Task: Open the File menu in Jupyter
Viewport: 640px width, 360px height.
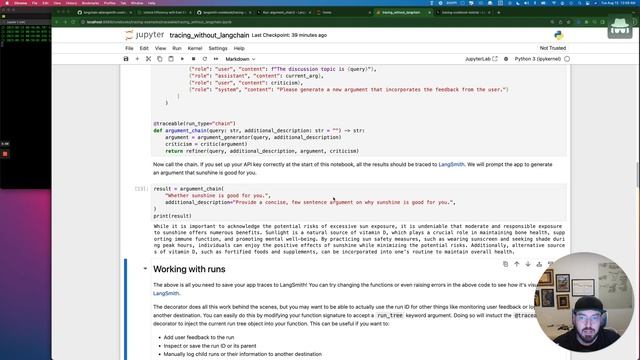Action: (x=129, y=48)
